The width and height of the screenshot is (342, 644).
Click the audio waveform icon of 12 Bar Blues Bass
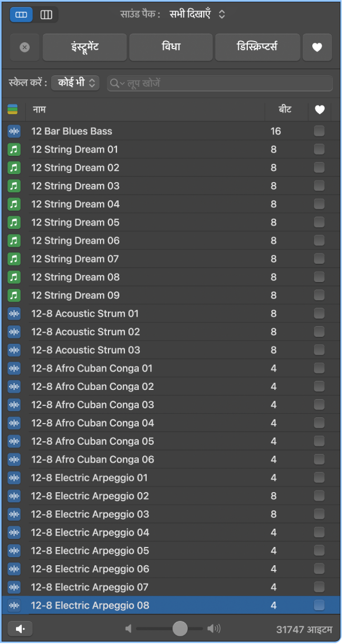click(14, 131)
